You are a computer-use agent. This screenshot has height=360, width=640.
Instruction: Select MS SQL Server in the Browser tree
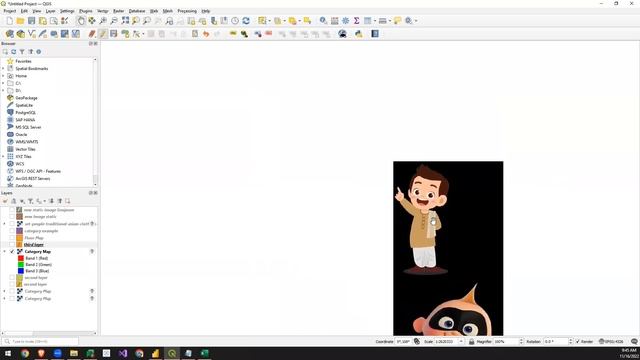(x=28, y=127)
